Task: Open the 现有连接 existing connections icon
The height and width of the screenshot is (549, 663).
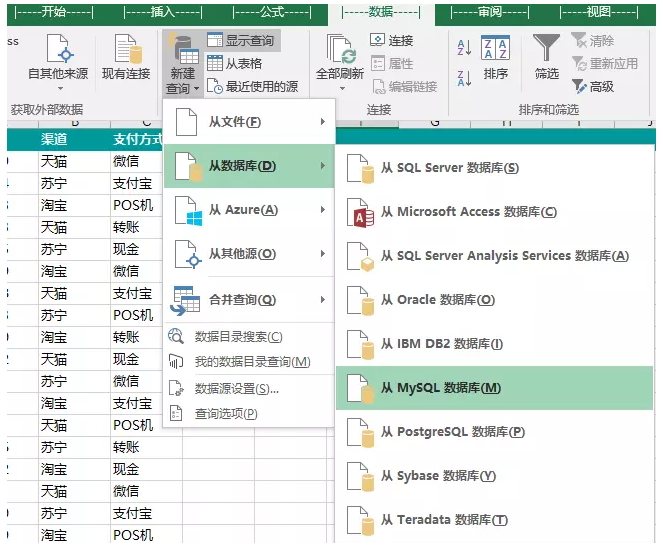Action: tap(127, 49)
